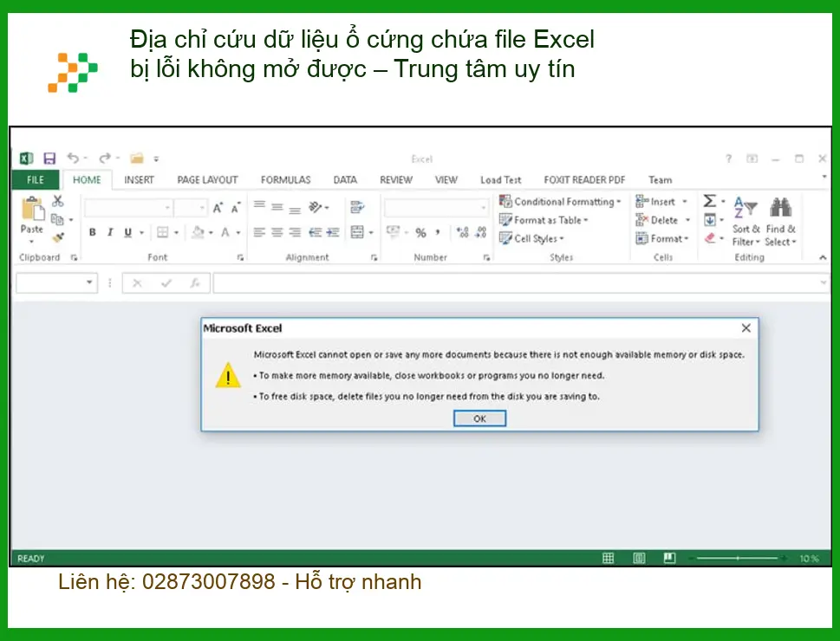
Task: Toggle Italic formatting
Action: click(110, 232)
